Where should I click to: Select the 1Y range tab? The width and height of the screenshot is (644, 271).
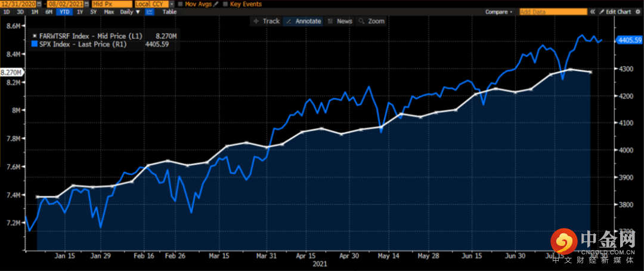coord(80,12)
